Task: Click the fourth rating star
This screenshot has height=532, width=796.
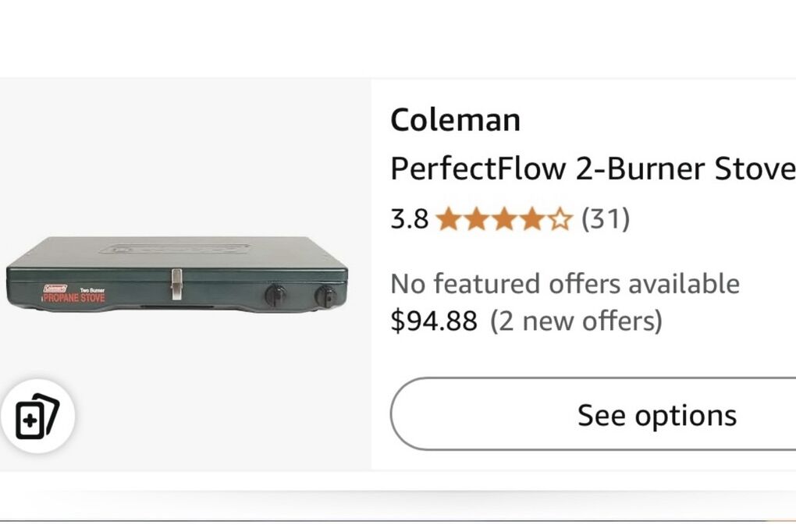Action: click(532, 220)
